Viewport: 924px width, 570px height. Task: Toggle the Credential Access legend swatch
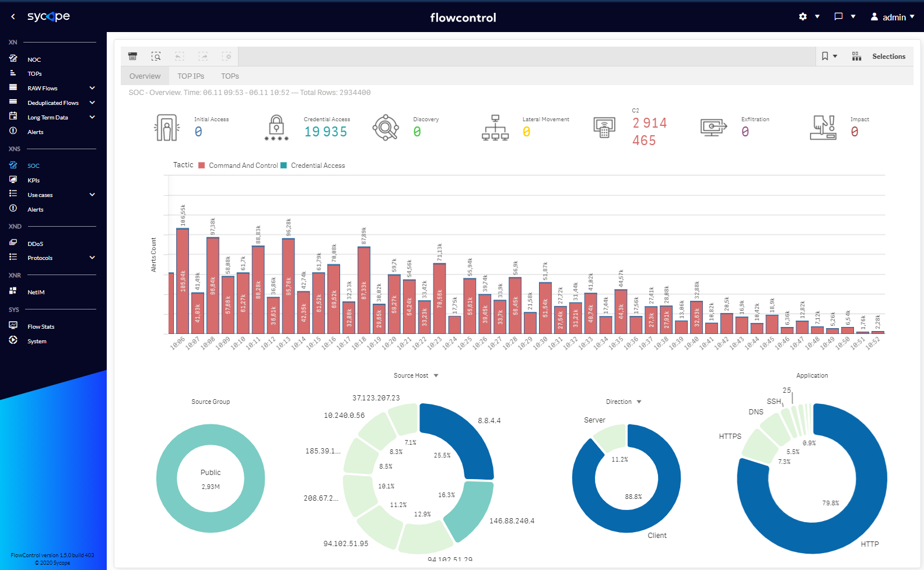tap(283, 166)
